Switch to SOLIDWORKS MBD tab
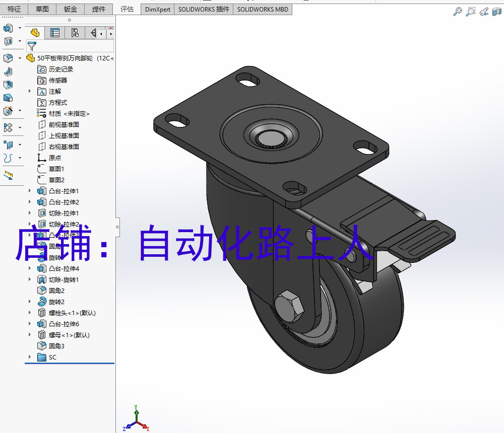Viewport: 504px width, 433px height. 263,10
